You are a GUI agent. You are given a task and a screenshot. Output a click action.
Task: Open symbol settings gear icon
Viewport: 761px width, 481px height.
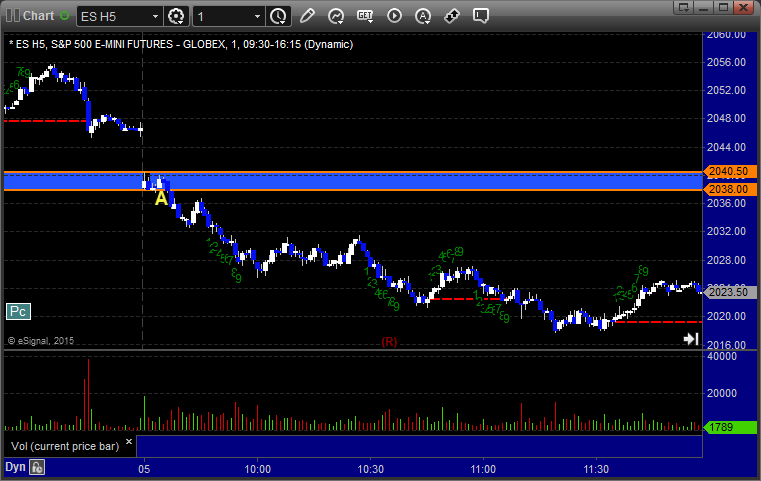pos(177,16)
